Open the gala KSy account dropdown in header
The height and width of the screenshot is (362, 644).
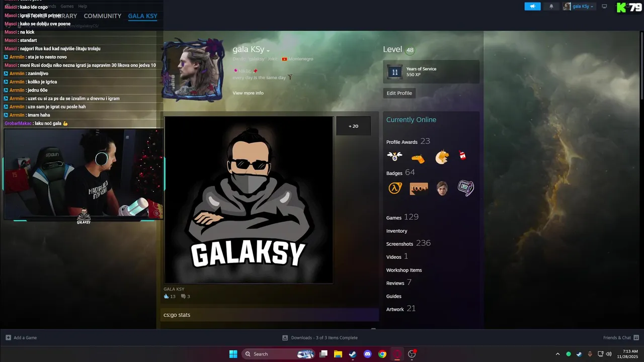(579, 7)
